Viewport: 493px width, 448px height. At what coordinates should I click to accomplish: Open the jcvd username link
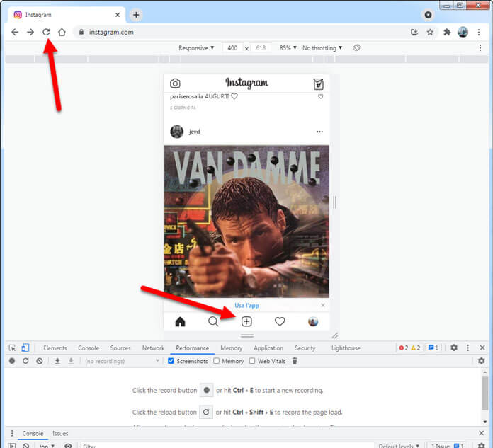195,132
